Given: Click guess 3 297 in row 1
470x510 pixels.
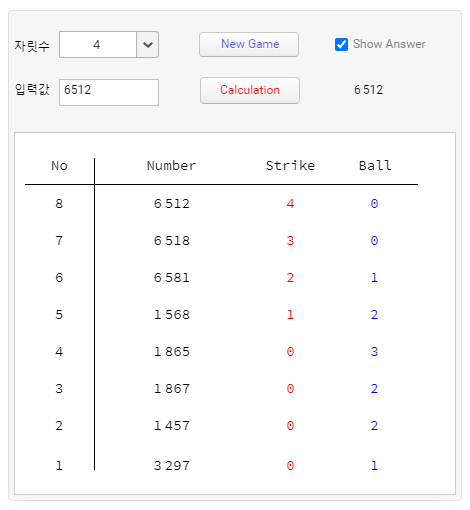Looking at the screenshot, I should click(172, 466).
